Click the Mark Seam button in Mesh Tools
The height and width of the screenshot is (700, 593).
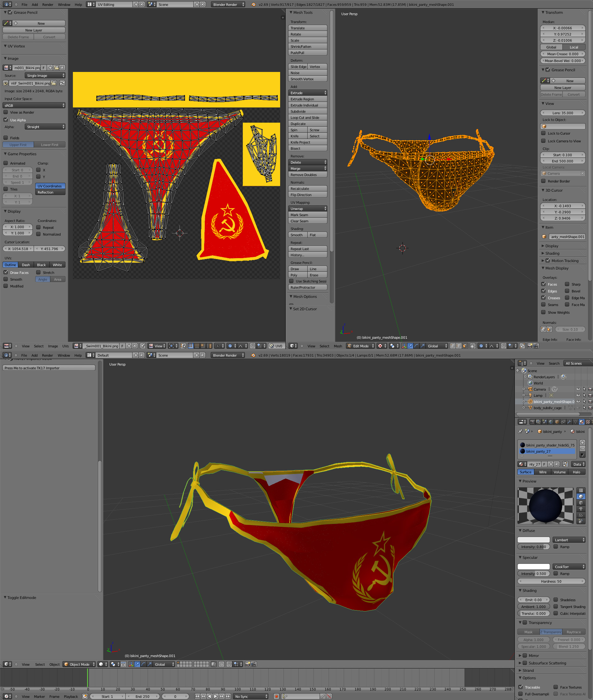click(308, 215)
